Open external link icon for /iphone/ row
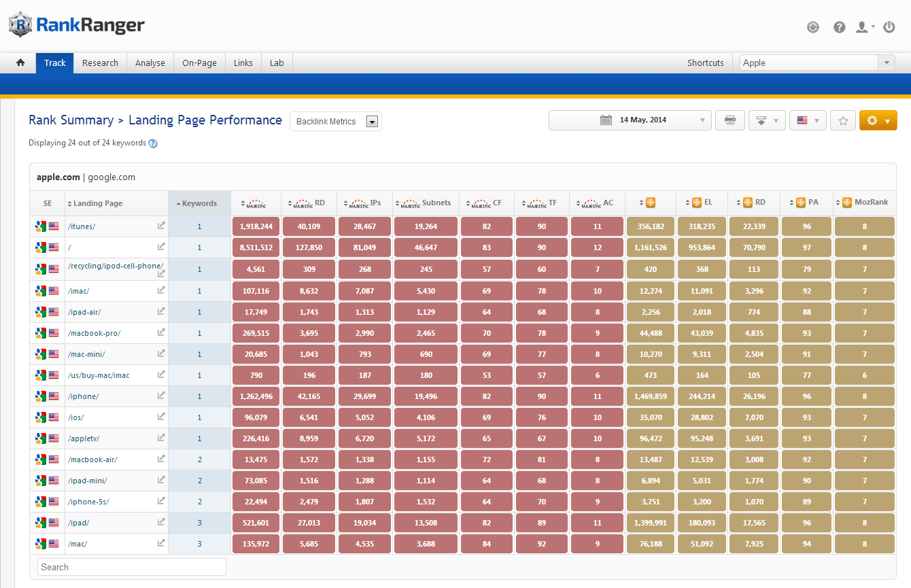 coord(161,396)
